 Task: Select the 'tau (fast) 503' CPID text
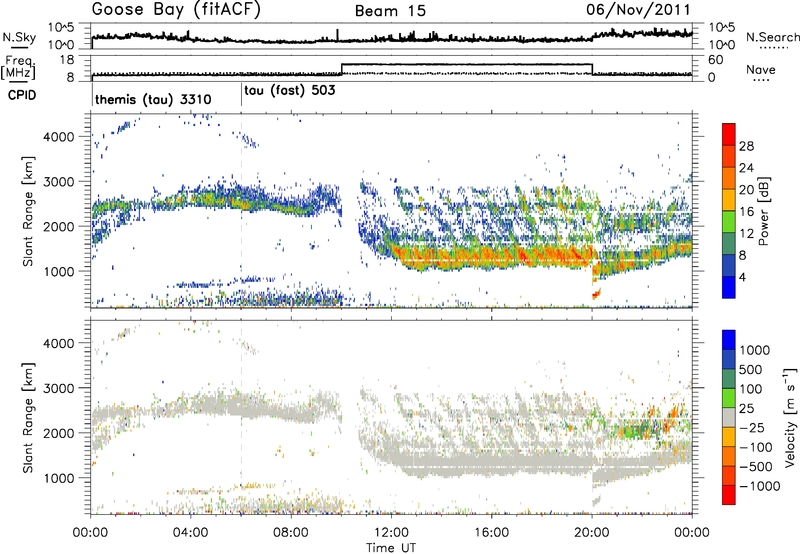[x=290, y=91]
